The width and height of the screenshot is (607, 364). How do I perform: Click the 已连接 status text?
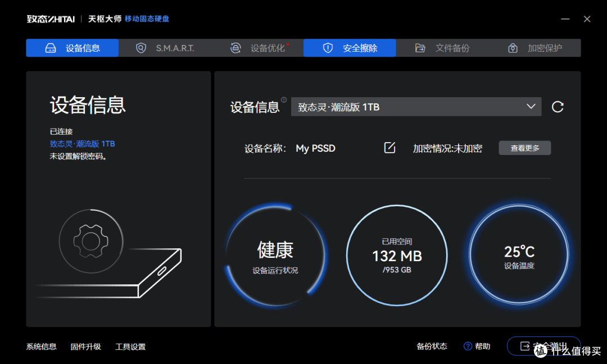61,131
